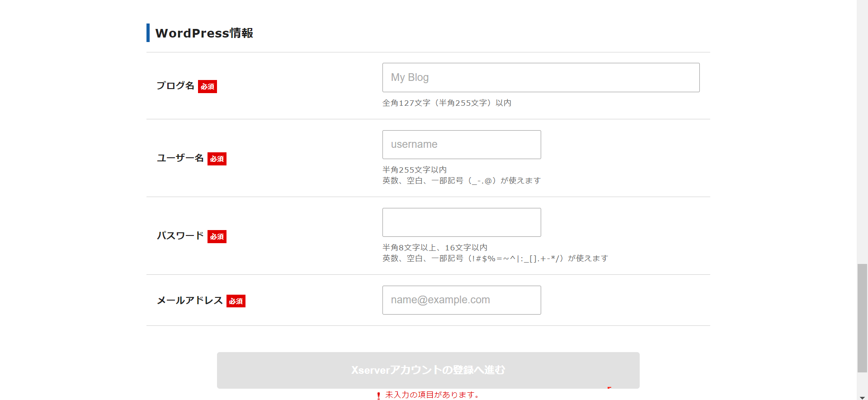Click the 未入力の項目があります error message
Viewport: 868px width, 400px height.
point(432,395)
